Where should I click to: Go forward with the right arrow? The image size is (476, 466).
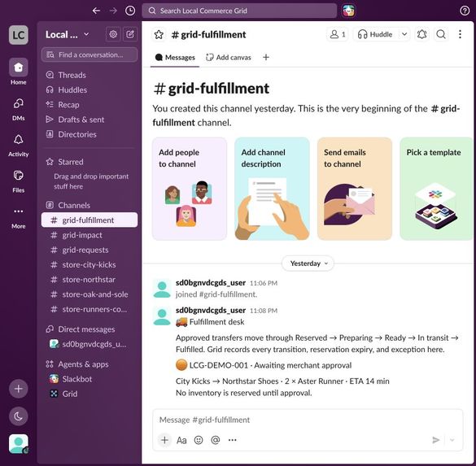(113, 11)
